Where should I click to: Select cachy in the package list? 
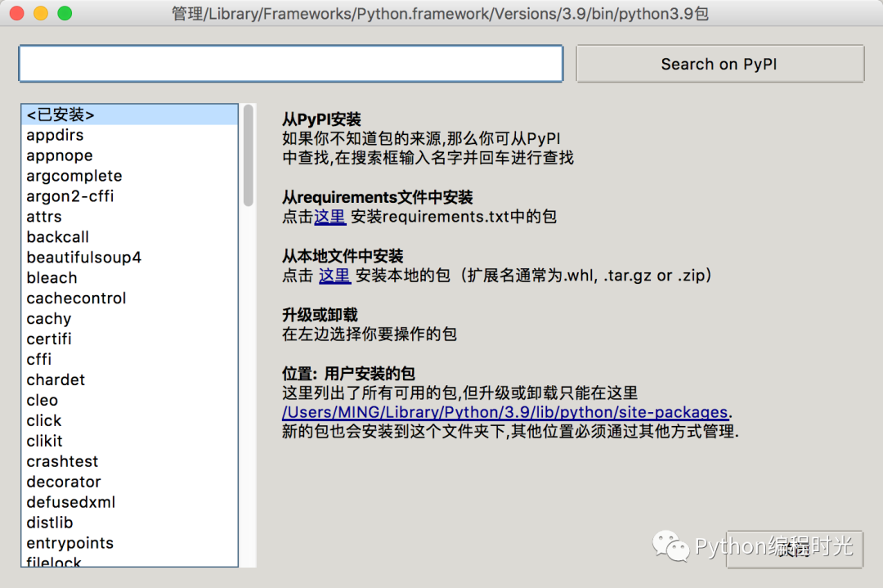point(129,319)
